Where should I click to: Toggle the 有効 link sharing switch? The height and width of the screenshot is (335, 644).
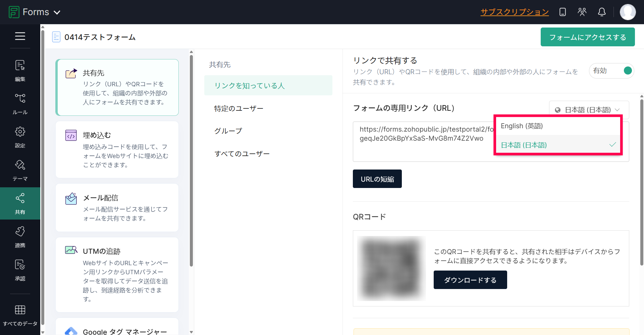(627, 71)
